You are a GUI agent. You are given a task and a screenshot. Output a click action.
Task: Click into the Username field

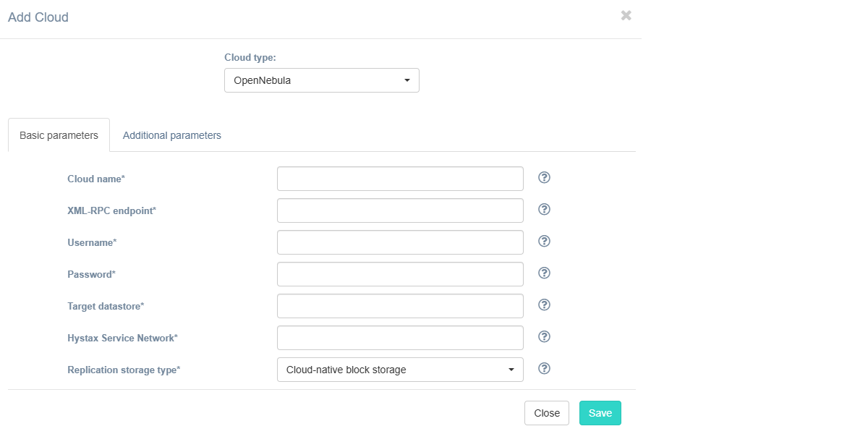(399, 242)
